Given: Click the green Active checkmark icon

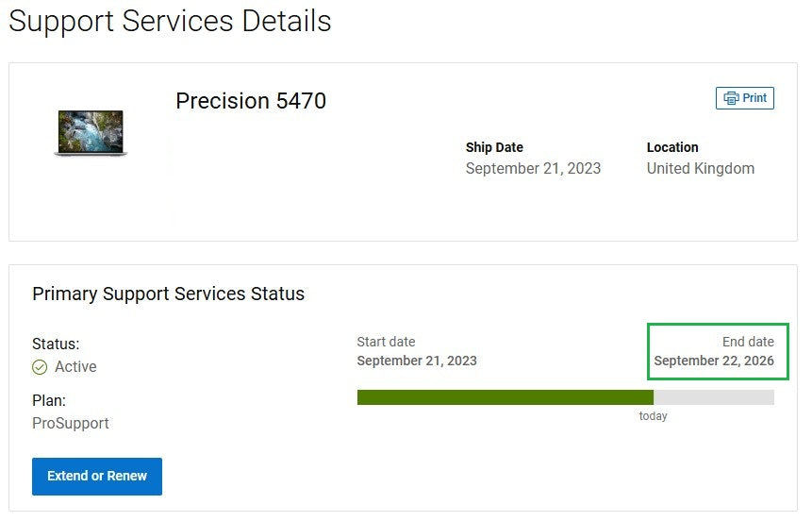Looking at the screenshot, I should 40,367.
